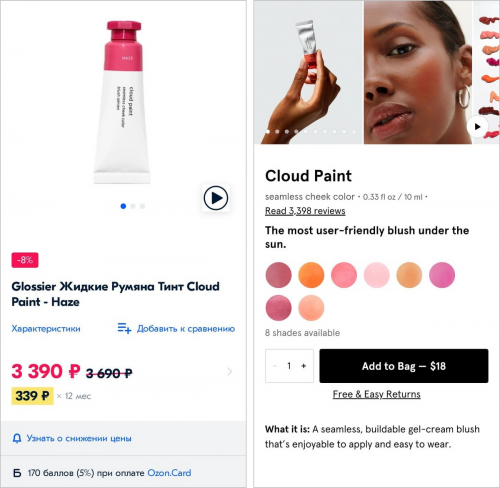
Task: Select the first blue carousel dot
Action: click(123, 206)
